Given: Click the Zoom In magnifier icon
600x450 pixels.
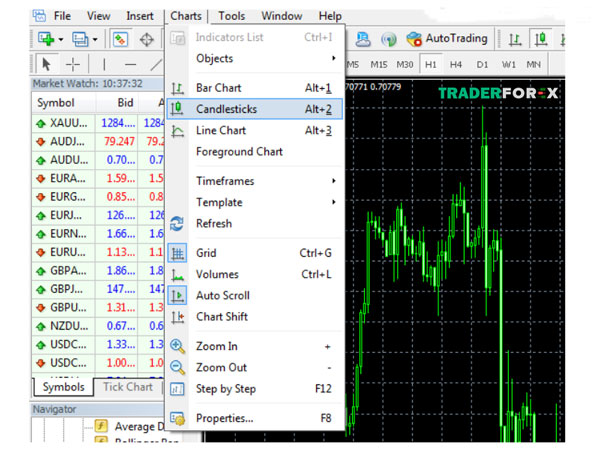Looking at the screenshot, I should click(177, 346).
